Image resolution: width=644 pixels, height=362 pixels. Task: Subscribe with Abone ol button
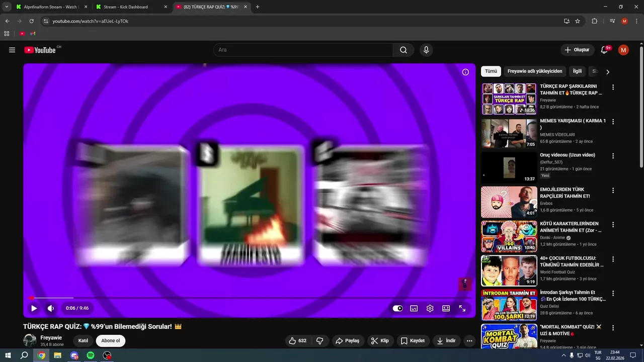(111, 340)
